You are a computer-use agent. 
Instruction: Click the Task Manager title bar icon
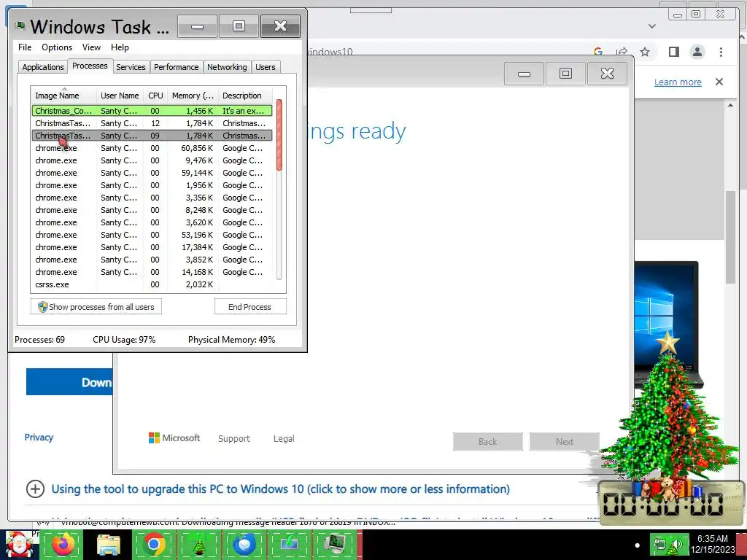pos(20,26)
